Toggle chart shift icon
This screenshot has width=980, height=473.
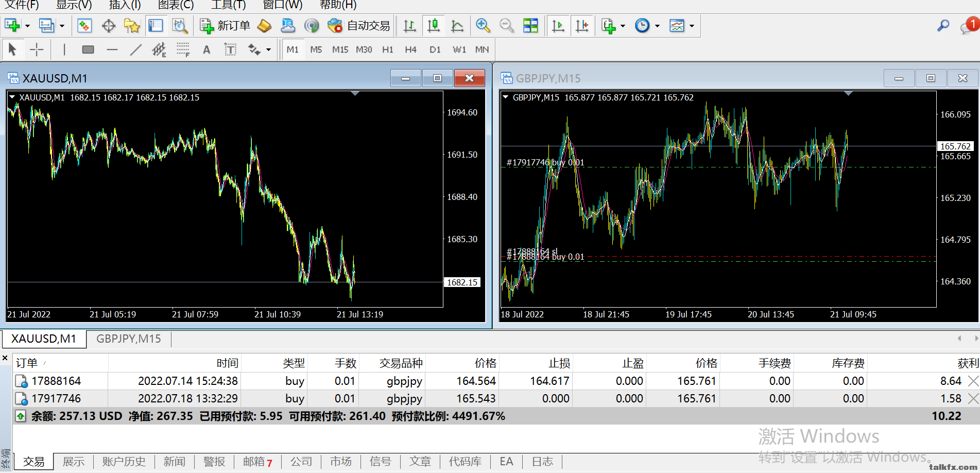582,25
